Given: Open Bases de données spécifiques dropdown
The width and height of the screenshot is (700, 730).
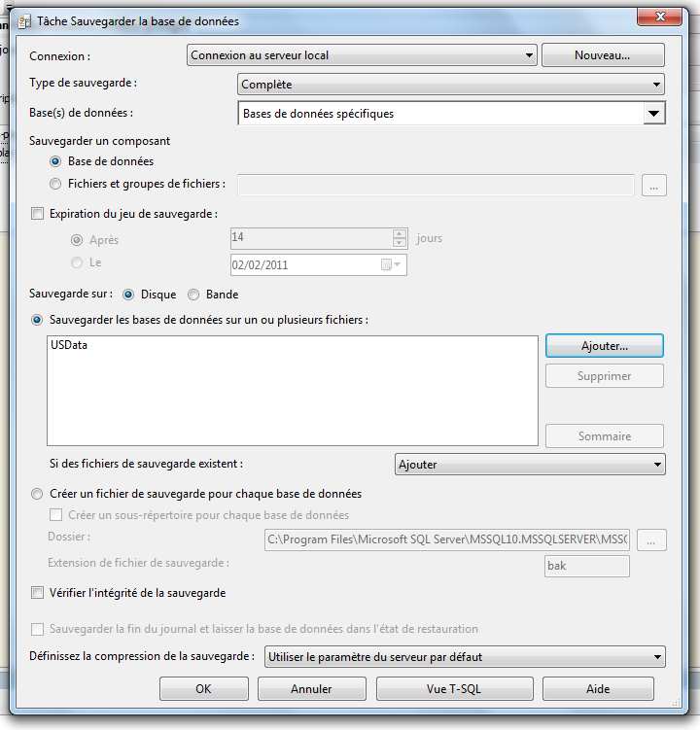Looking at the screenshot, I should [450, 114].
